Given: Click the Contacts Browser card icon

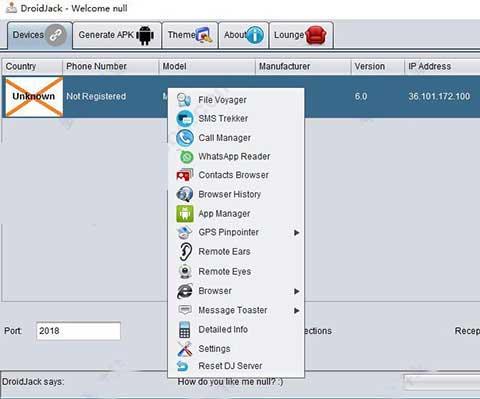Looking at the screenshot, I should [184, 175].
